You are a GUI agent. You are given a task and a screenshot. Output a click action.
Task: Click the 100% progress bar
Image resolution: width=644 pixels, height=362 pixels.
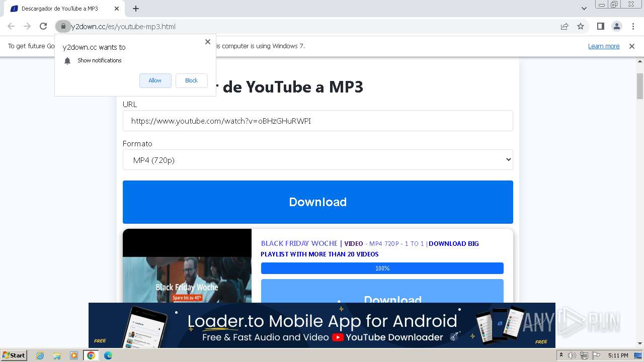click(382, 268)
